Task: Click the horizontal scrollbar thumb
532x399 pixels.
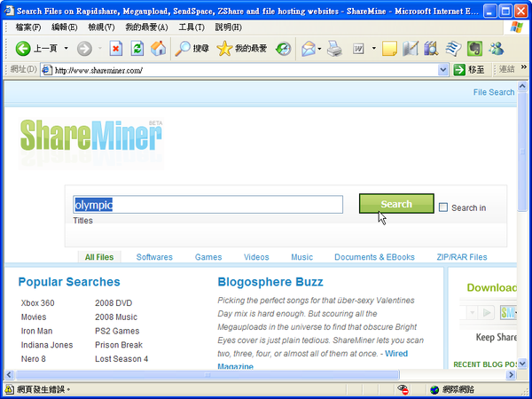Action: 207,375
